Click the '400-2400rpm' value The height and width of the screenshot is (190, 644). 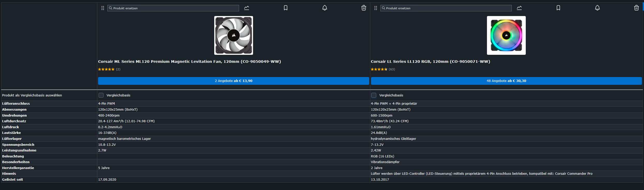point(109,116)
